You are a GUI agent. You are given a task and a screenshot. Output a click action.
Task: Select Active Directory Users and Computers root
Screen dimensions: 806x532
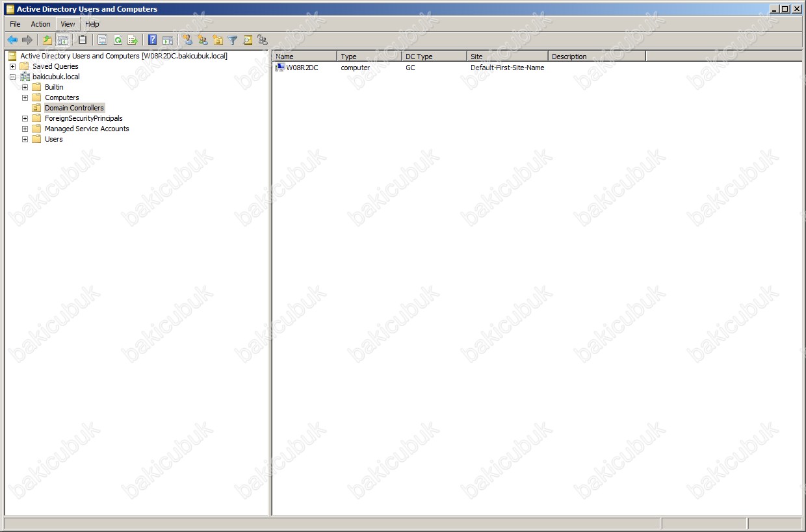click(x=123, y=56)
